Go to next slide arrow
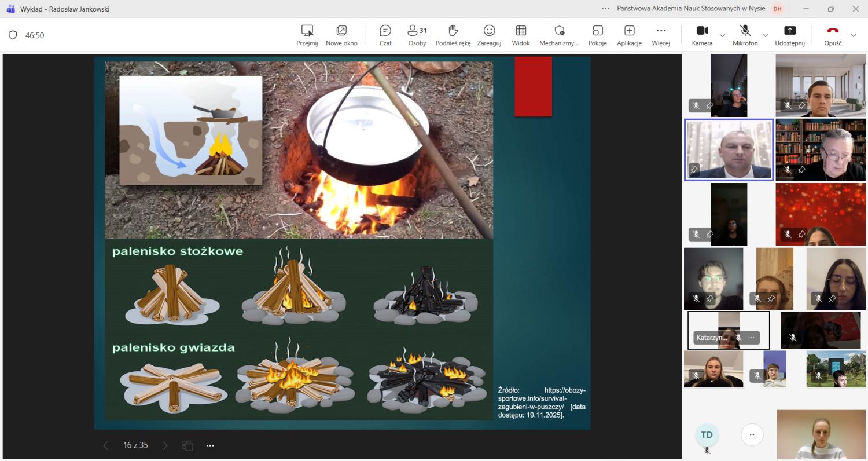The height and width of the screenshot is (461, 868). (x=165, y=445)
